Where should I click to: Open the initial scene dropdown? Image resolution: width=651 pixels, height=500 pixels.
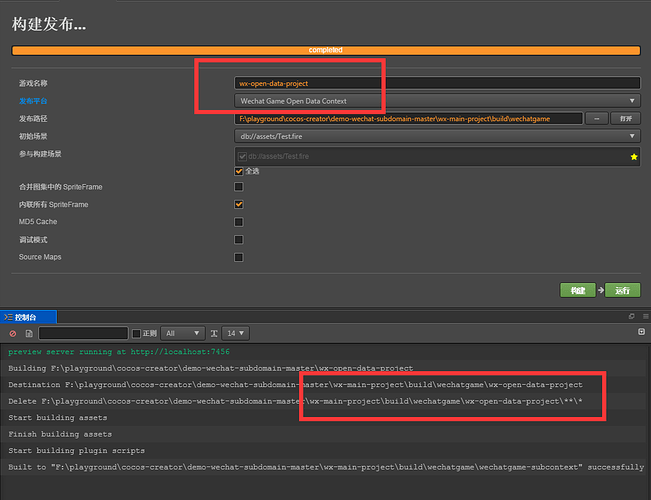coord(437,136)
